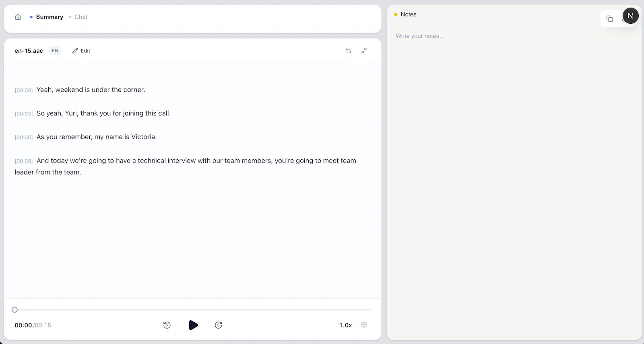Jump to timestamp [00:06]
Screen dimensions: 644x344
(x=24, y=138)
